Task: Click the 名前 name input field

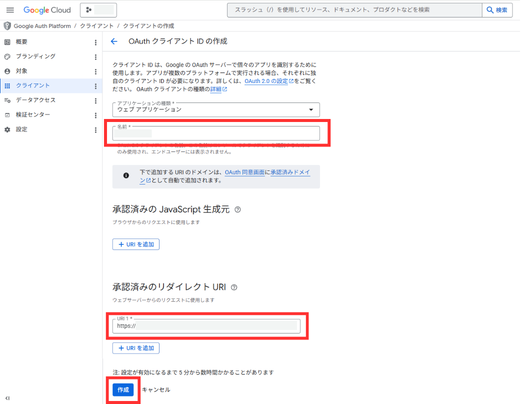Action: (216, 133)
